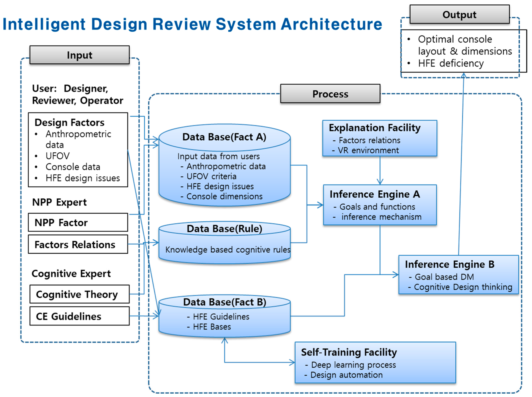Click the Self-Training Facility box
This screenshot has height=397, width=532.
click(x=375, y=362)
